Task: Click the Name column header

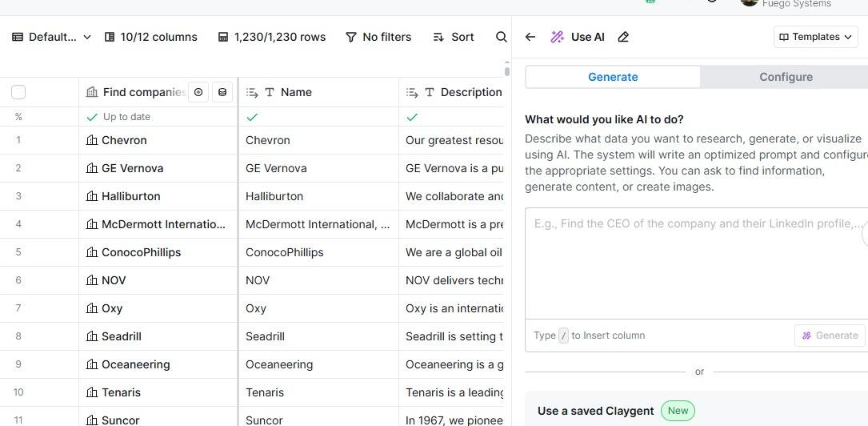Action: [x=318, y=93]
